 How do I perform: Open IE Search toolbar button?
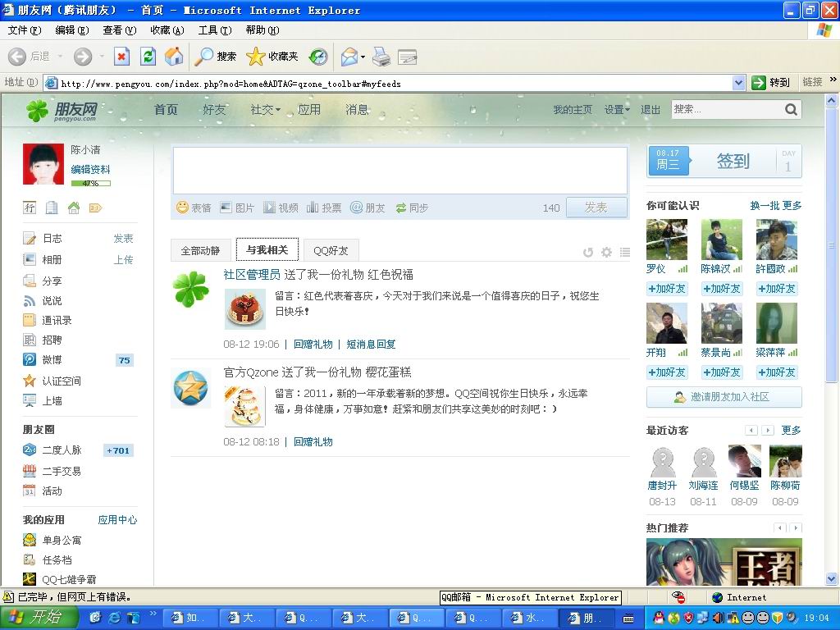(x=216, y=57)
